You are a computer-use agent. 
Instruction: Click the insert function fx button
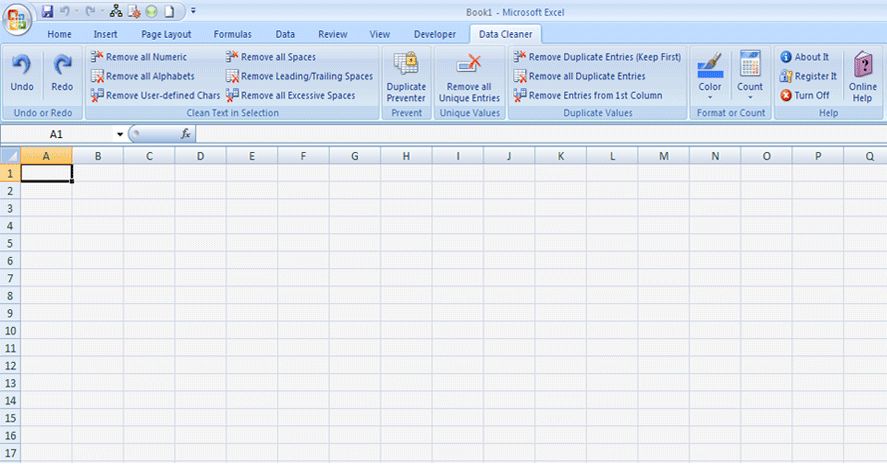186,134
